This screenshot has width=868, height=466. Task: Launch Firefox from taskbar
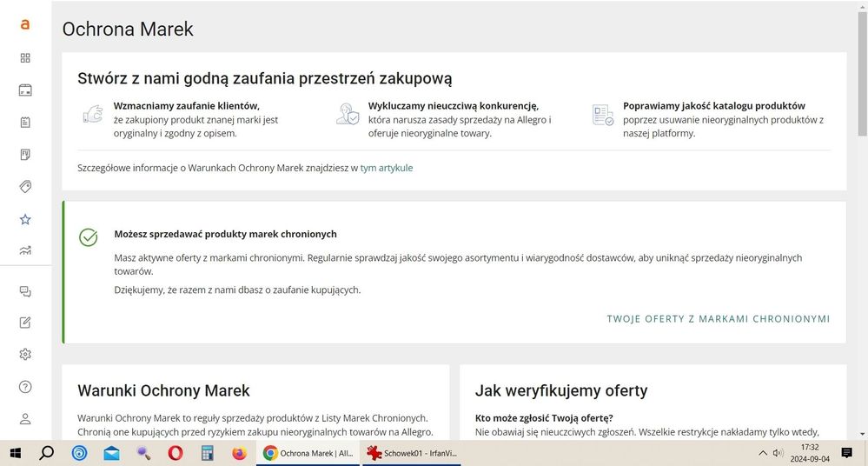[x=239, y=453]
